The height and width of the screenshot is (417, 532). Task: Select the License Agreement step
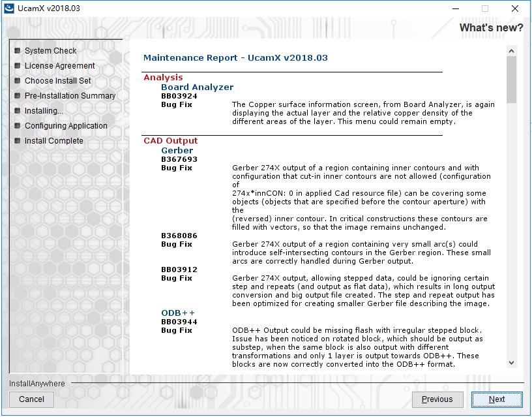[60, 66]
